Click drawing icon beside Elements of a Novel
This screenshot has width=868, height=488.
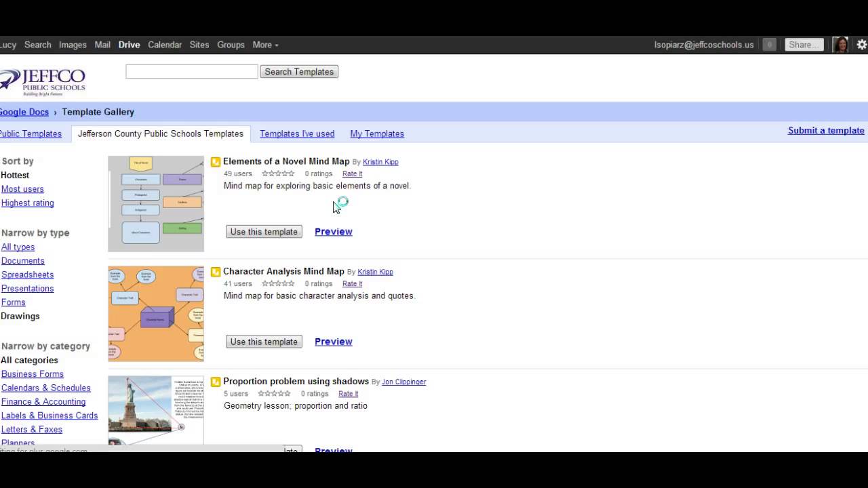(x=216, y=162)
